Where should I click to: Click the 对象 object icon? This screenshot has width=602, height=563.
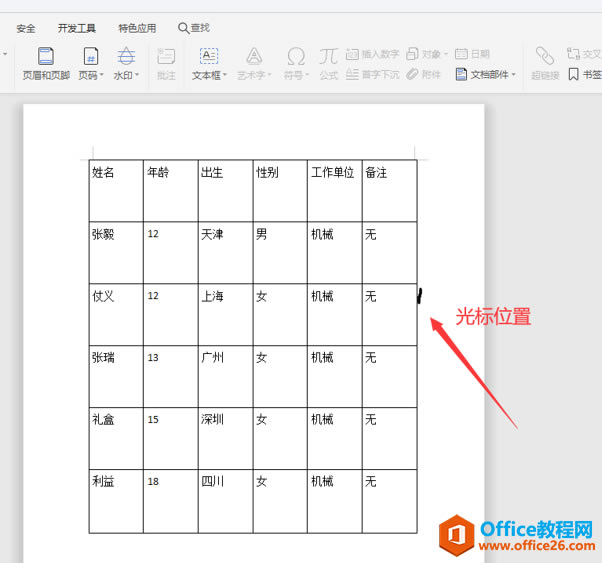coord(412,54)
